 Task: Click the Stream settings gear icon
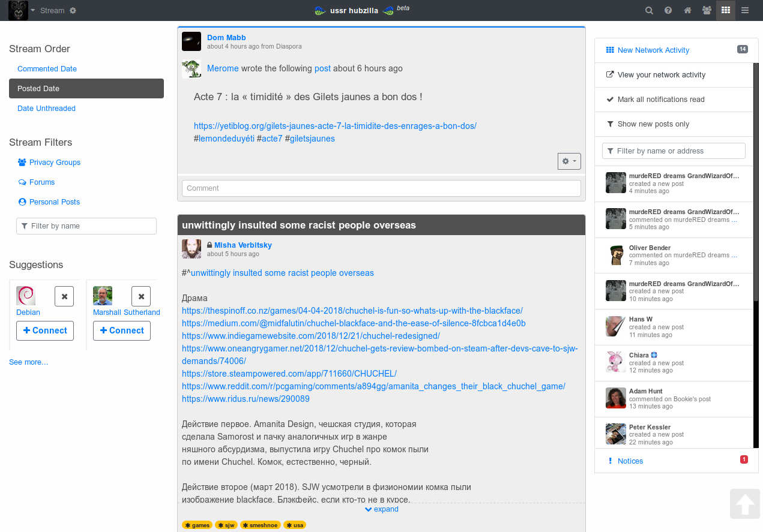tap(73, 11)
